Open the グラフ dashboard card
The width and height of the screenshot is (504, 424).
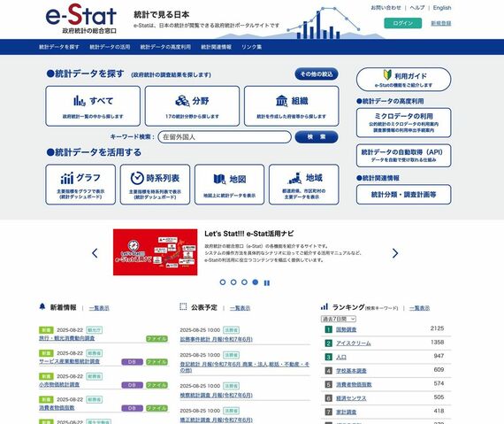[80, 184]
